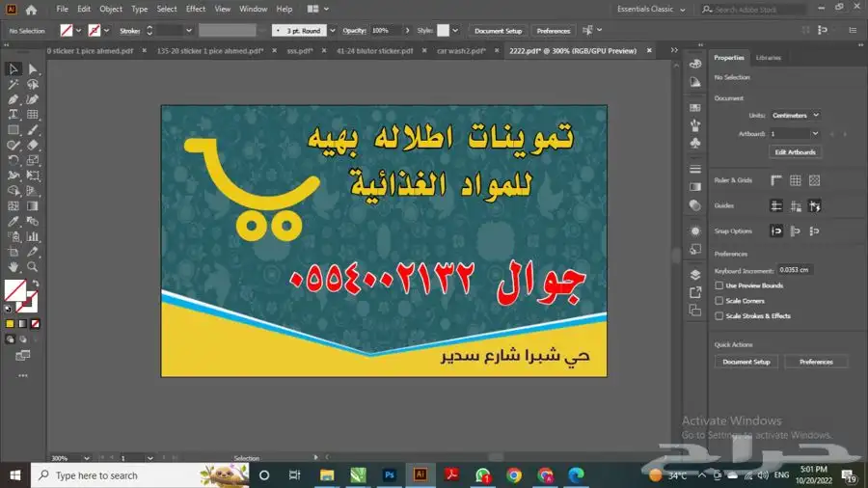Toggle the grid display button
868x488 pixels.
click(796, 180)
